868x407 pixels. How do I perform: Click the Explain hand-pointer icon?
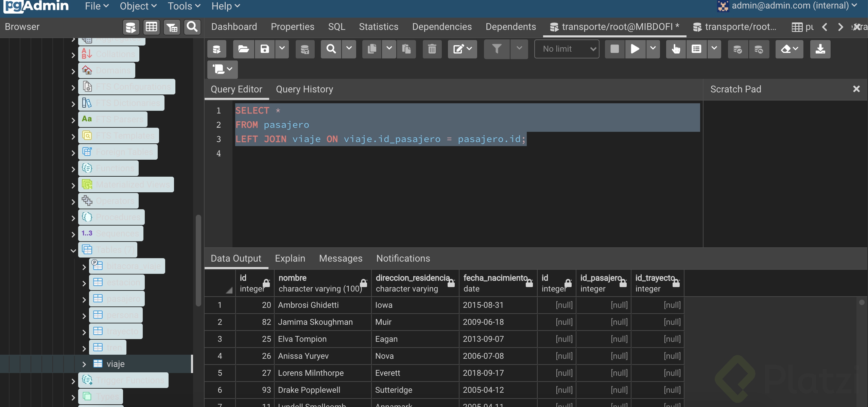(676, 49)
